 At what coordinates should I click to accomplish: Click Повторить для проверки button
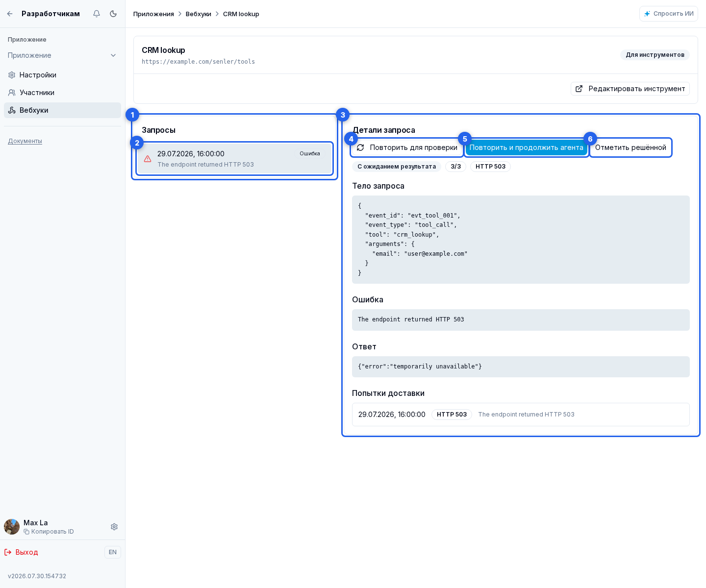pos(407,147)
